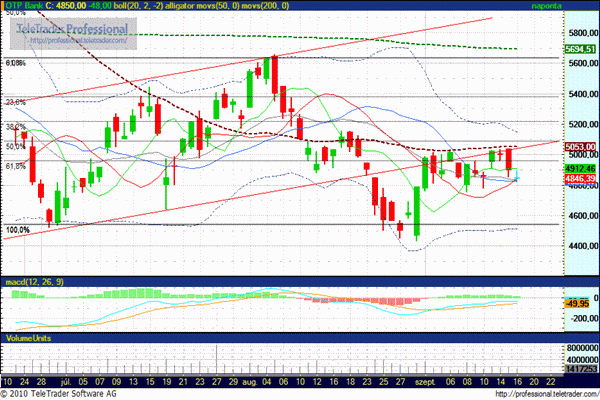The height and width of the screenshot is (400, 600).
Task: Select the green 5694,51 price tag
Action: 579,48
